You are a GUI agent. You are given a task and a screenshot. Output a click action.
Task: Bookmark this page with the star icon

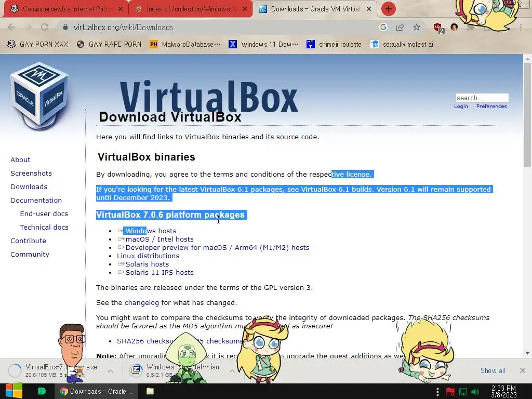[417, 27]
